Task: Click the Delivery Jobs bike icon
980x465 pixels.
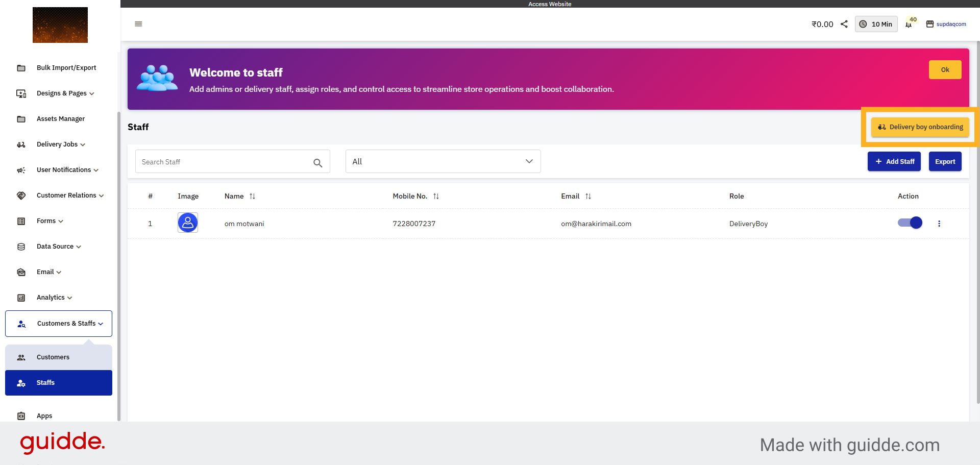Action: [21, 144]
